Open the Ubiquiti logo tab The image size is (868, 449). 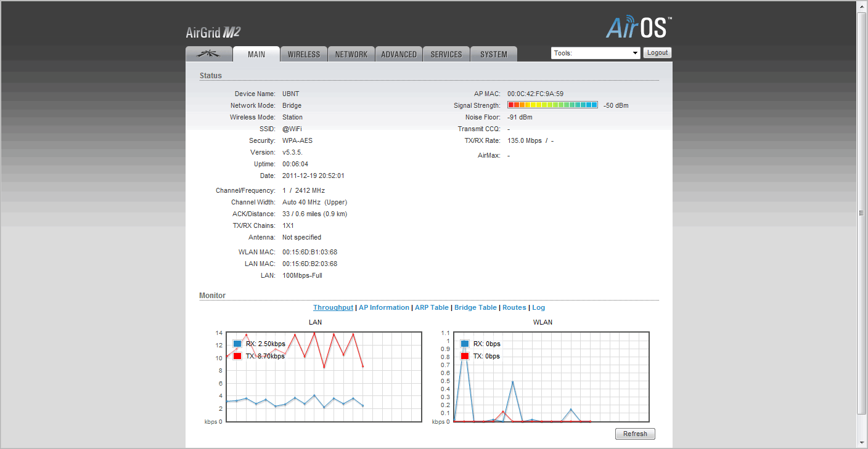(209, 54)
